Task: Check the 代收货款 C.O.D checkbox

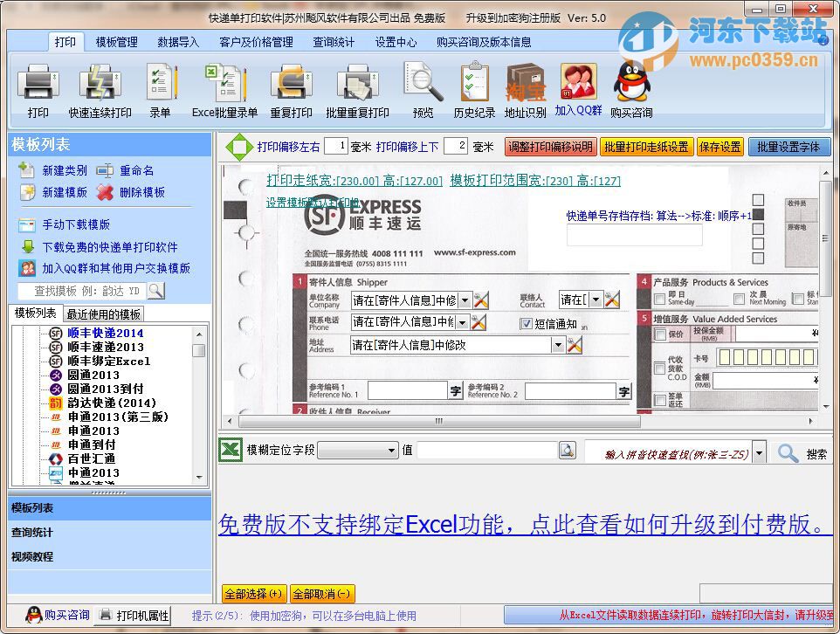Action: click(659, 369)
